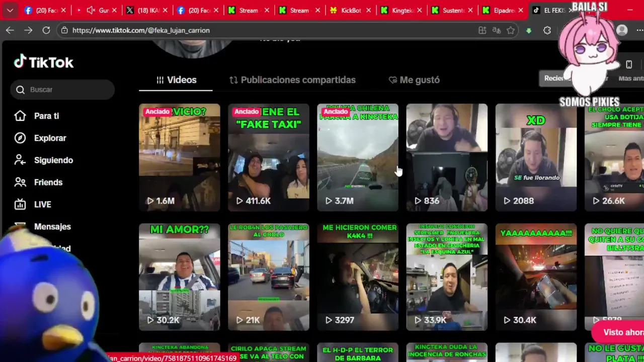This screenshot has width=644, height=362.
Task: Close the Kingteka browser tab
Action: [x=419, y=10]
